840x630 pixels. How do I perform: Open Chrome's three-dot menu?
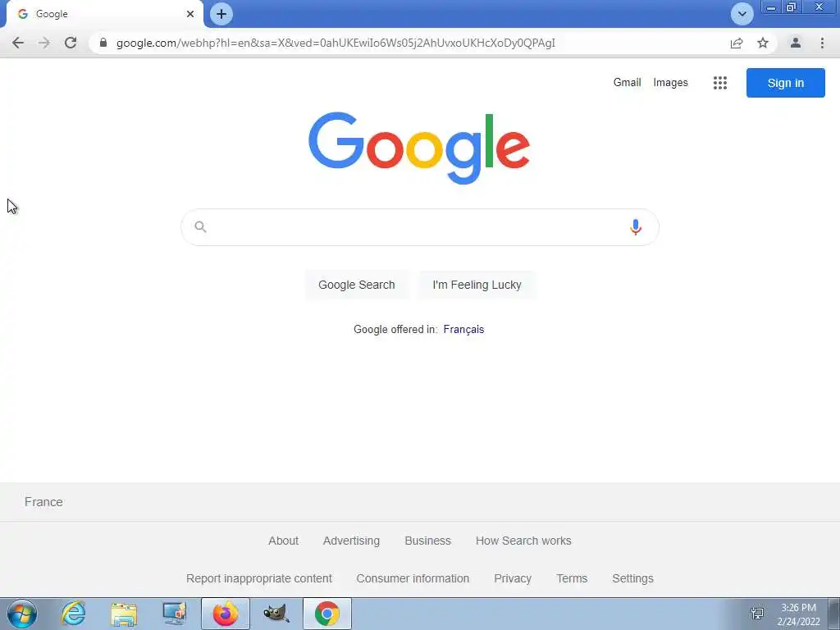[822, 43]
